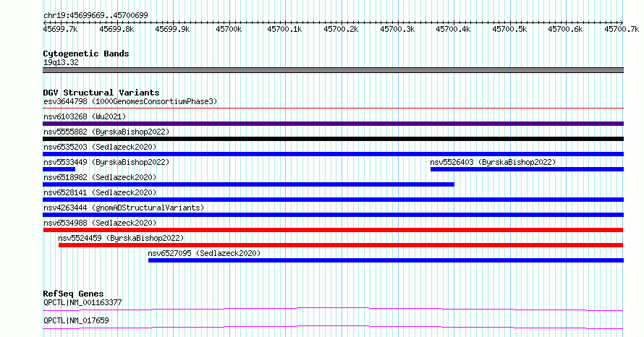Select the nsv6528141 (Sedlazeck2020) label
The height and width of the screenshot is (337, 644).
click(x=100, y=192)
